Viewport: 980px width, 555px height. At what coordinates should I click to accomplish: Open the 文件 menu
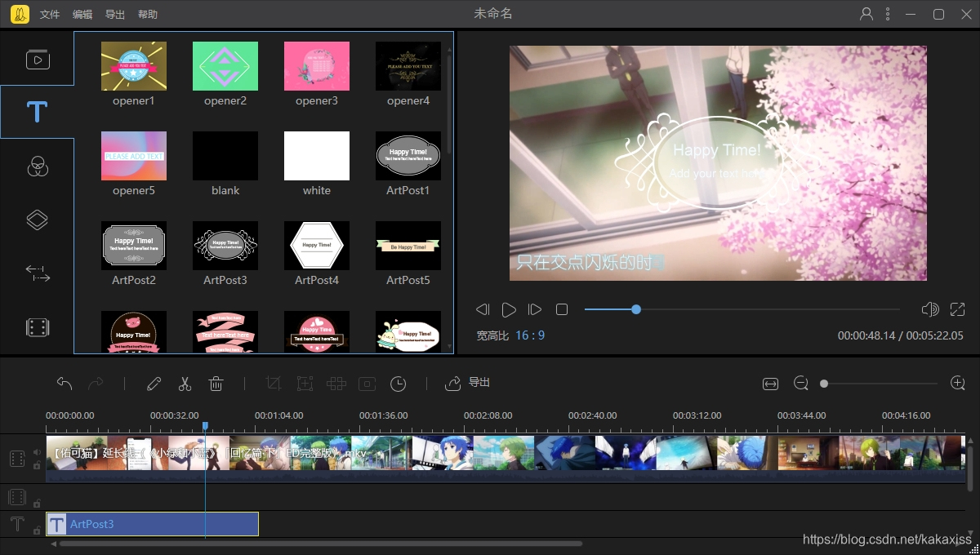50,15
